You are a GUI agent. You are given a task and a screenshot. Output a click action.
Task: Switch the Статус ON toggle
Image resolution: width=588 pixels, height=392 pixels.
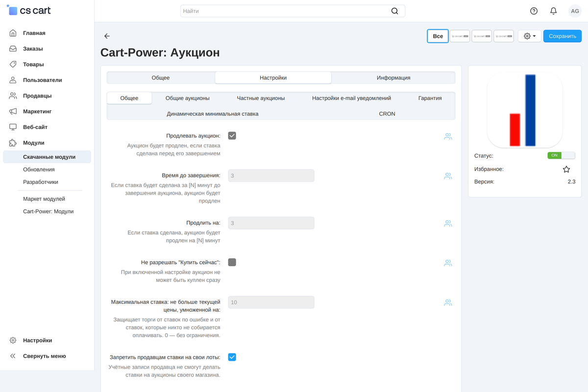click(561, 155)
